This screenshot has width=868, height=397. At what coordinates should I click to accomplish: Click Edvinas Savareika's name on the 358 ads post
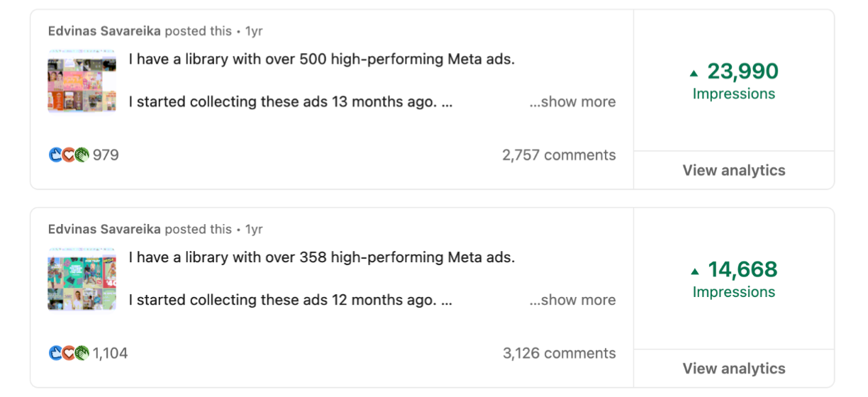pyautogui.click(x=104, y=230)
